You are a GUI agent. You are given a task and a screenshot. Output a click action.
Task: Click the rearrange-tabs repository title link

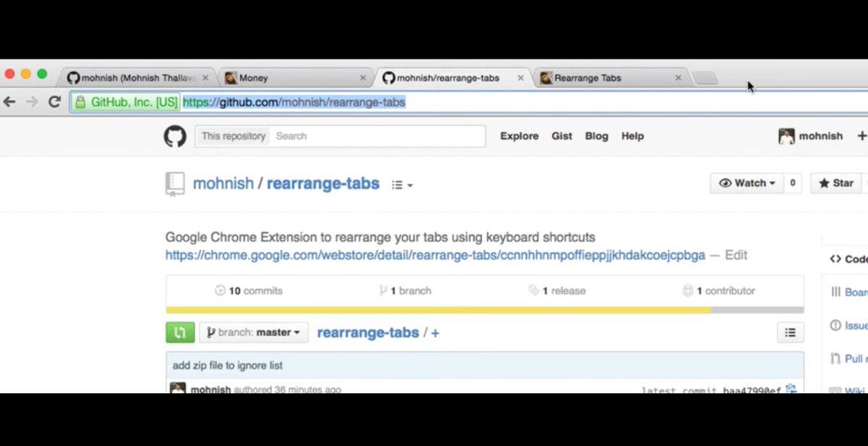coord(323,183)
